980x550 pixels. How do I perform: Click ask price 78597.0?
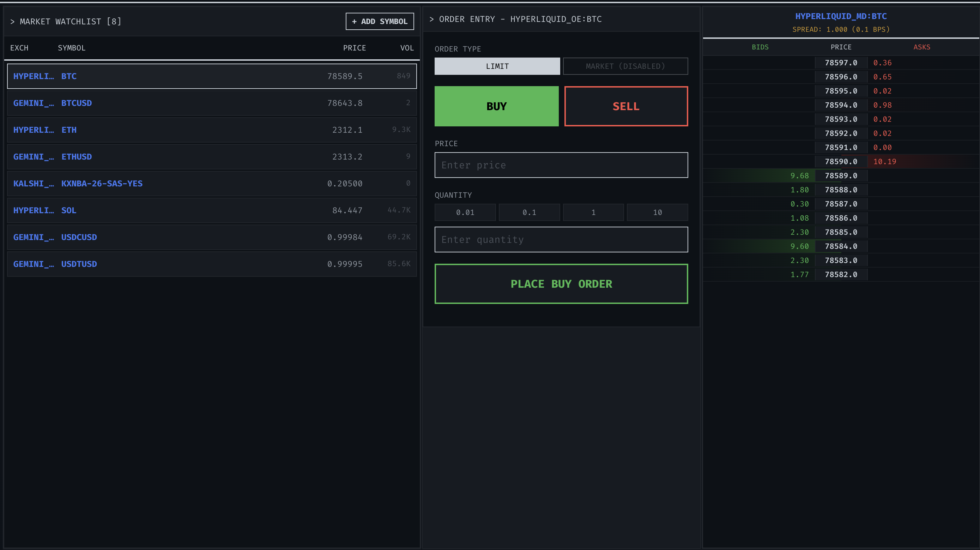pyautogui.click(x=841, y=63)
